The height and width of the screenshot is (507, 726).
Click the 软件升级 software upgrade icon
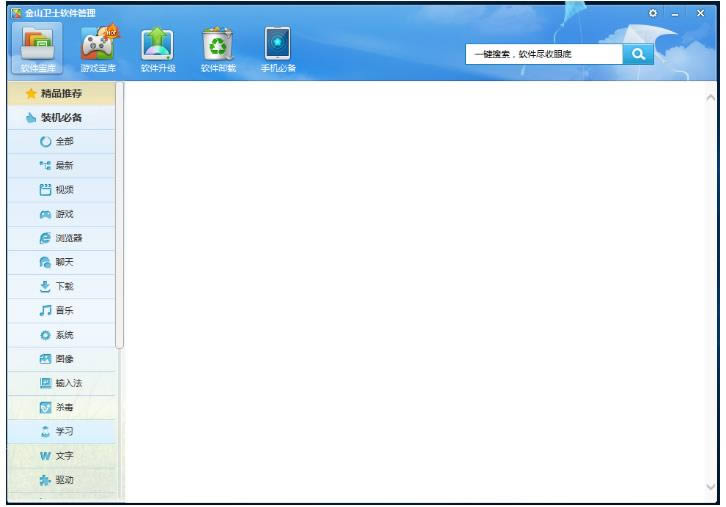(158, 48)
